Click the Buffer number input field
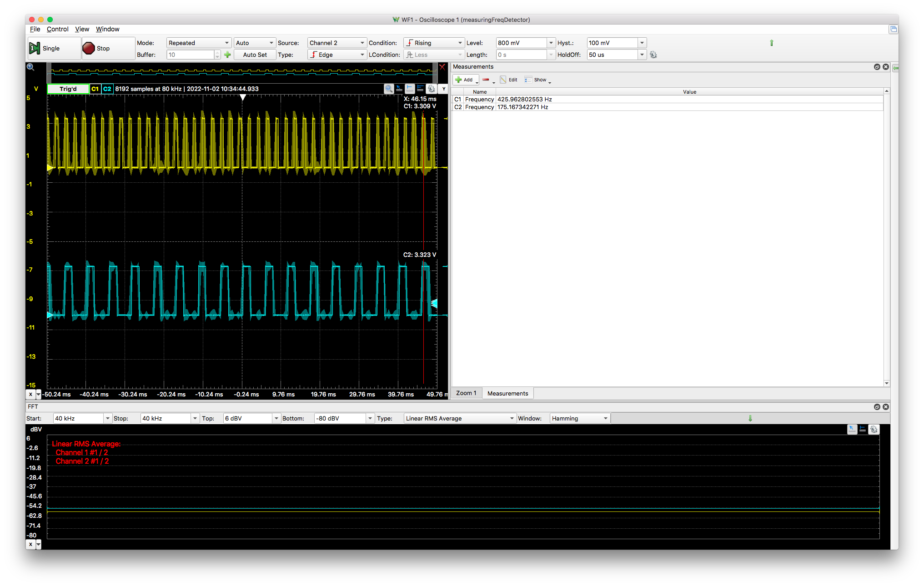The height and width of the screenshot is (586, 924). click(x=190, y=55)
